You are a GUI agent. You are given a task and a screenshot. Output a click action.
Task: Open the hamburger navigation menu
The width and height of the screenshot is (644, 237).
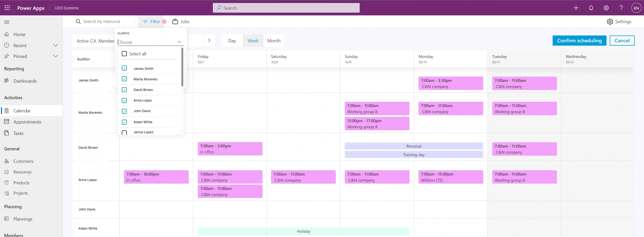(7, 22)
